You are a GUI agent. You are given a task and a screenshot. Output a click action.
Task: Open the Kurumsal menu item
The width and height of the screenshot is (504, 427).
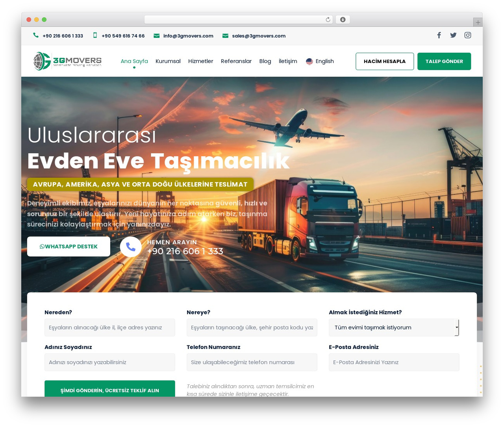click(x=168, y=61)
